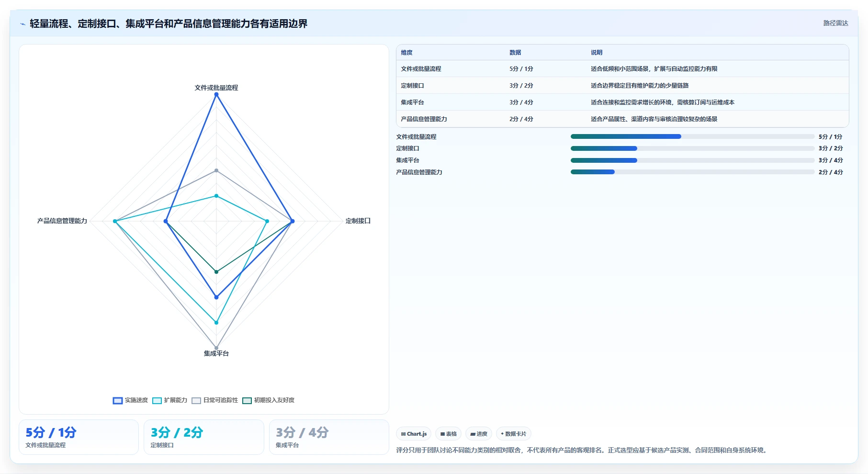
Task: Click the 文件或批量流程 progress bar
Action: [x=692, y=136]
